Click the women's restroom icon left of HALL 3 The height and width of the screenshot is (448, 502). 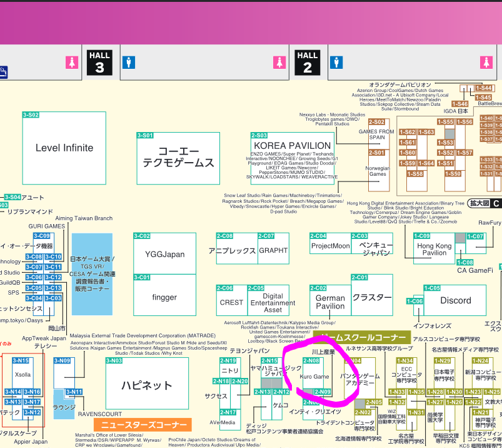(x=72, y=63)
